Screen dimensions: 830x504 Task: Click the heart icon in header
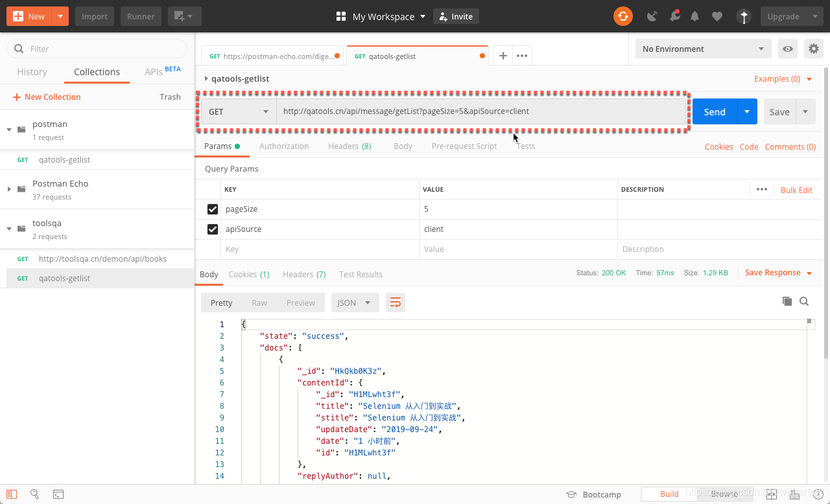tap(717, 16)
